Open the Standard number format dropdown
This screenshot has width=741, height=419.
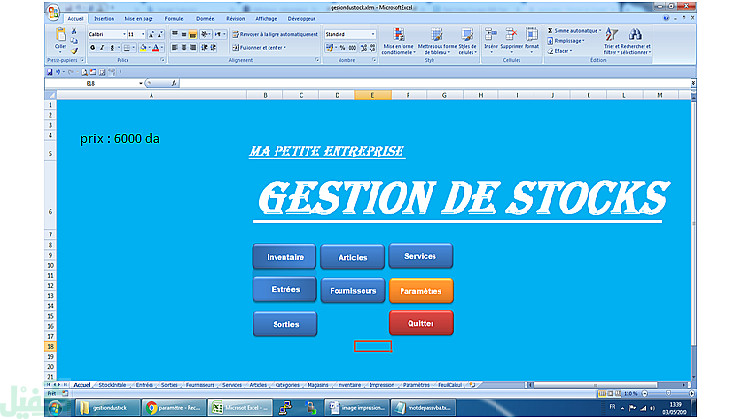pos(373,34)
